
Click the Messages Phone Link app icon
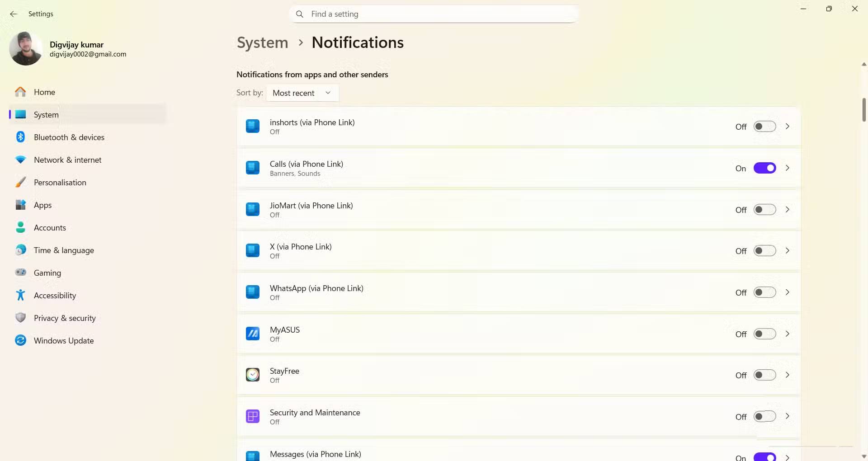click(x=253, y=456)
